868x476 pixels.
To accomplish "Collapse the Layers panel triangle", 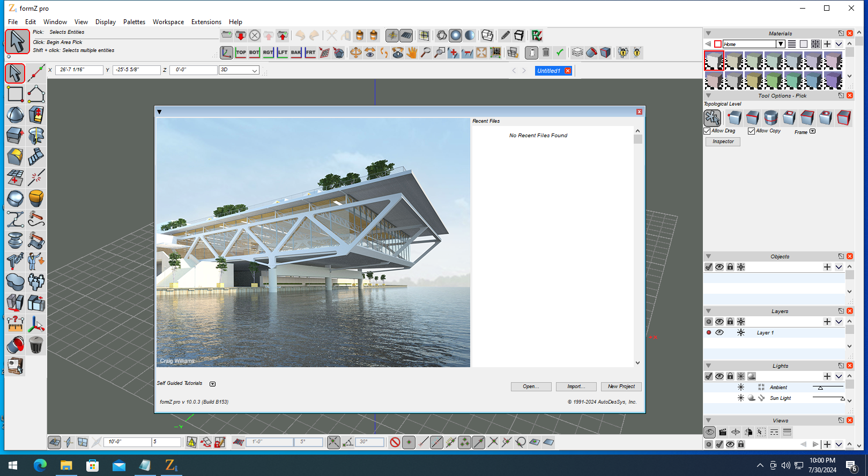I will coord(708,311).
